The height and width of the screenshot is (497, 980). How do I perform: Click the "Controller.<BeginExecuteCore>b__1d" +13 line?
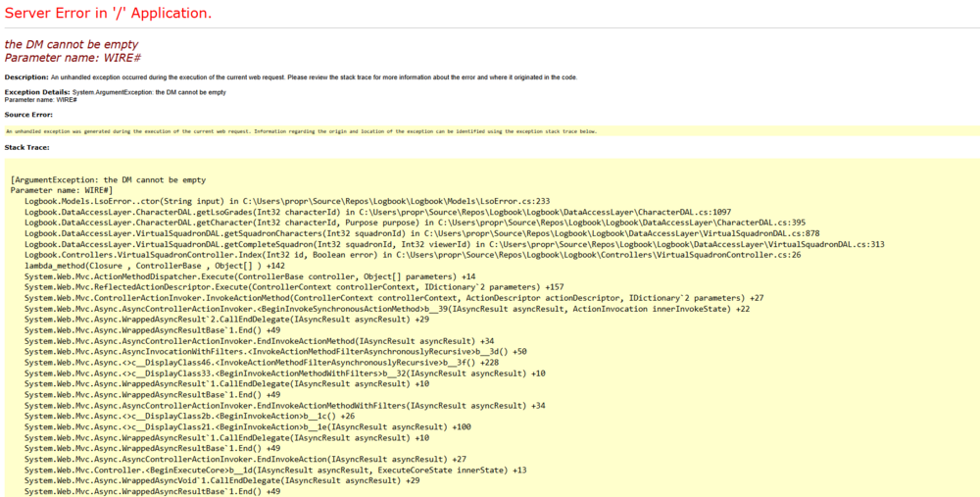click(x=275, y=470)
